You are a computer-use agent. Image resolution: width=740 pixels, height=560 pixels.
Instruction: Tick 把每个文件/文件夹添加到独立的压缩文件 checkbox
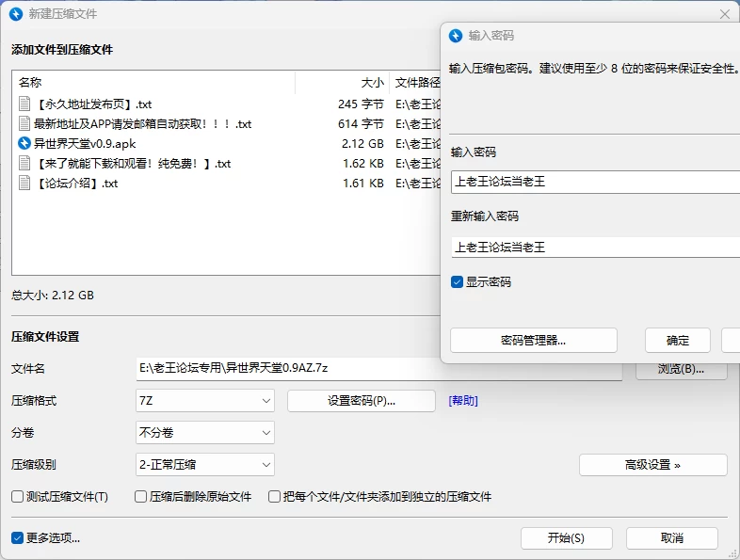274,497
